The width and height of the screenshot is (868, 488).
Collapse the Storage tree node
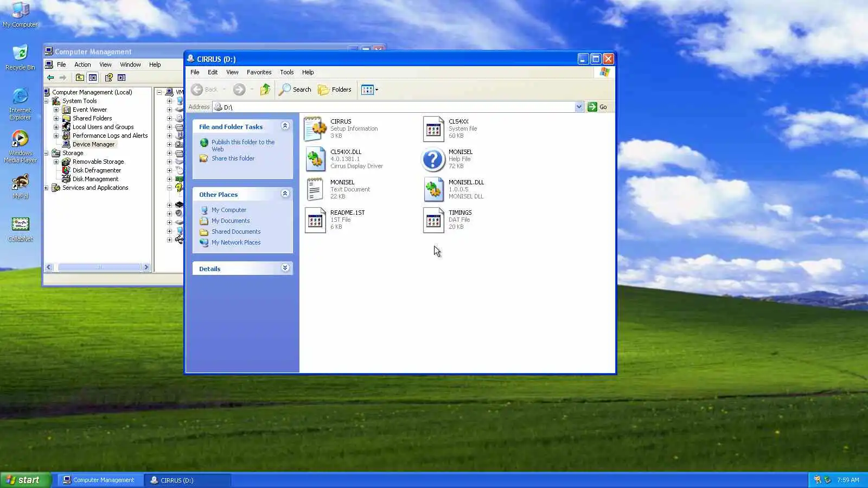point(46,153)
